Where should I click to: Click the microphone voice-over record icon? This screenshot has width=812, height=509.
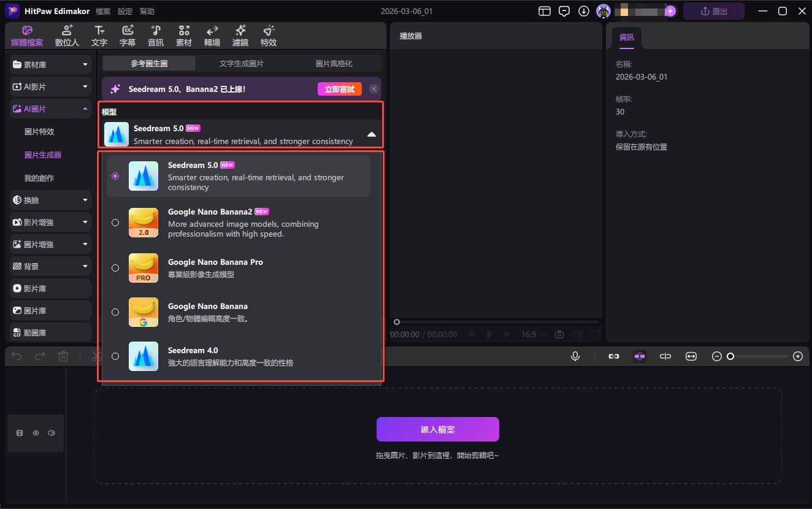pos(575,356)
